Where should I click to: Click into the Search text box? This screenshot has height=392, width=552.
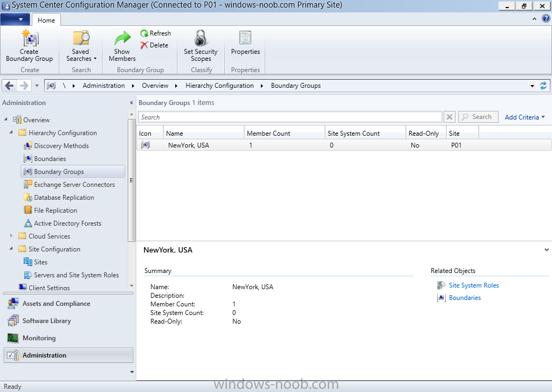(290, 117)
